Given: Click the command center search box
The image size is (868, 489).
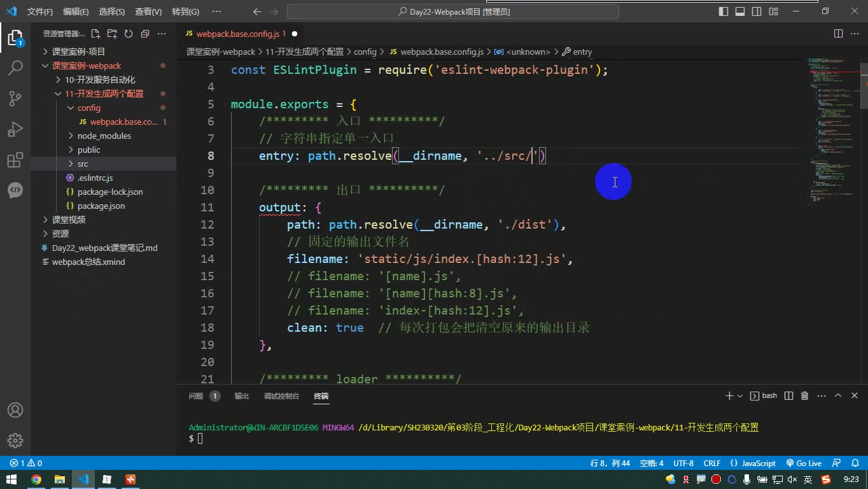Looking at the screenshot, I should (453, 11).
